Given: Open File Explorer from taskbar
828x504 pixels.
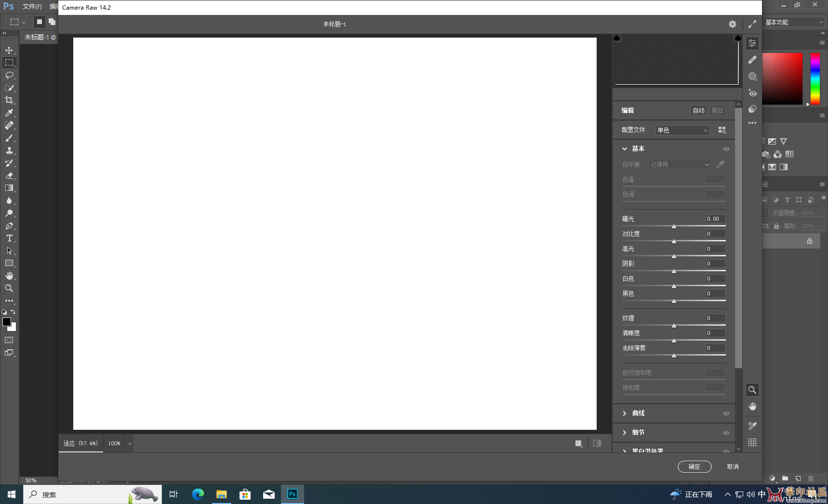Looking at the screenshot, I should click(x=221, y=494).
